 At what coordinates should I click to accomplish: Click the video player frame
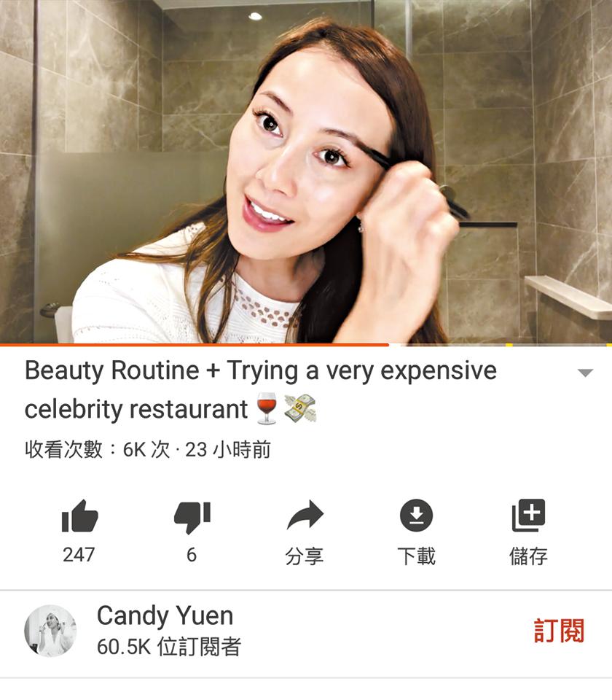coord(306,171)
